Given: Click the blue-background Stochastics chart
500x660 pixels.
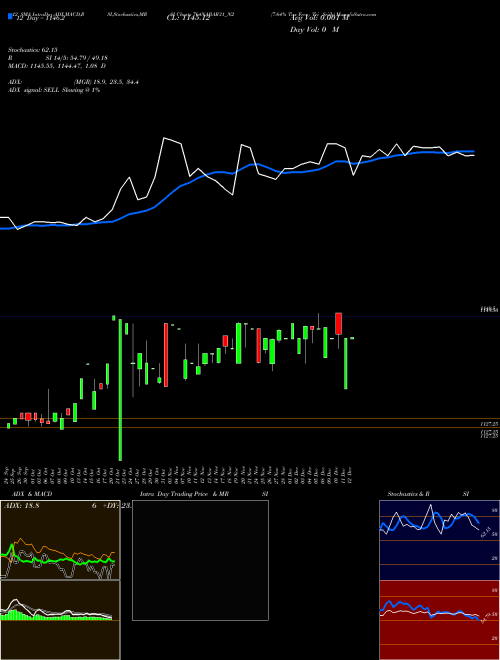Looking at the screenshot, I should click(439, 540).
